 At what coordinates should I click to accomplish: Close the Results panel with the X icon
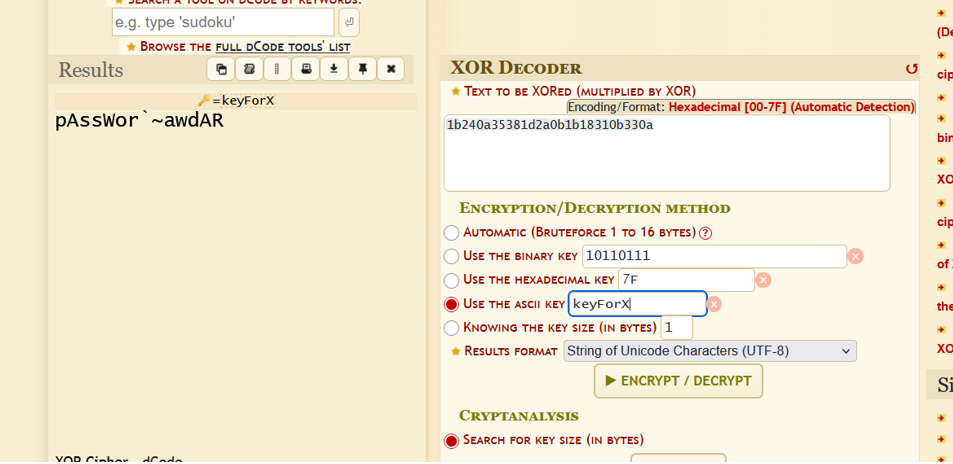point(391,69)
